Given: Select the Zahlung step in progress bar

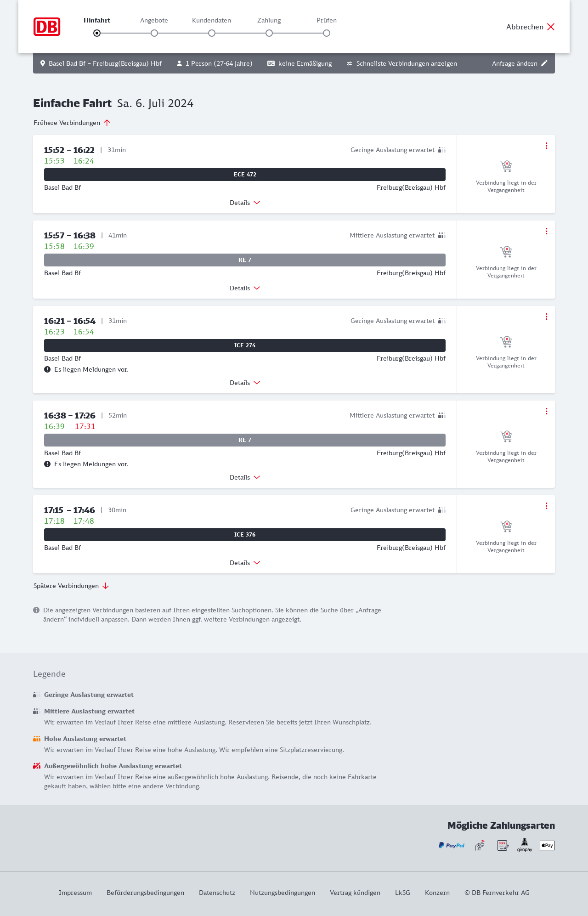Looking at the screenshot, I should pos(269,33).
